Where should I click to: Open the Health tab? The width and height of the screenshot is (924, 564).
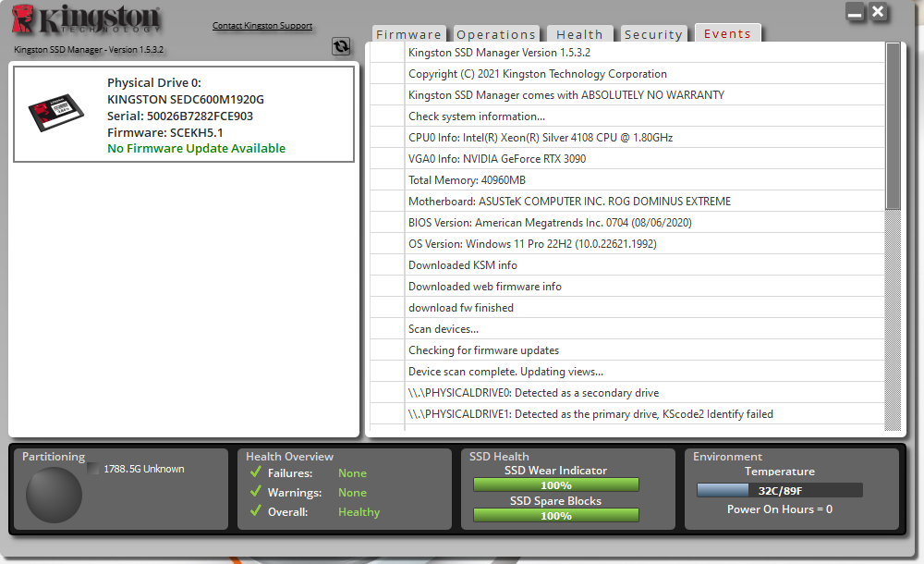[580, 34]
